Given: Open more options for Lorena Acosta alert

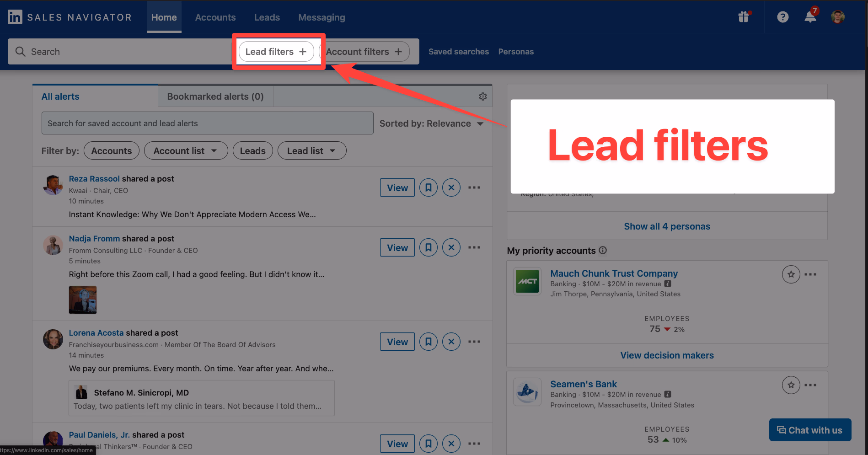Looking at the screenshot, I should (474, 342).
